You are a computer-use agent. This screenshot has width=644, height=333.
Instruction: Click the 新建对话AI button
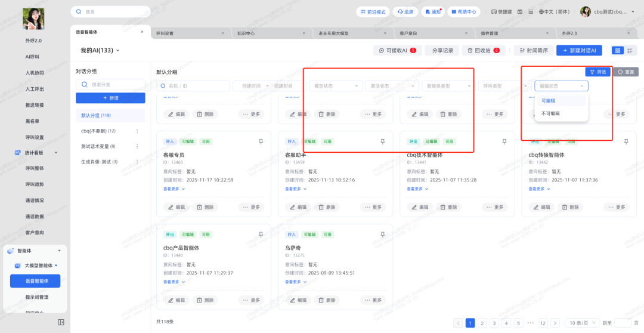(x=580, y=51)
